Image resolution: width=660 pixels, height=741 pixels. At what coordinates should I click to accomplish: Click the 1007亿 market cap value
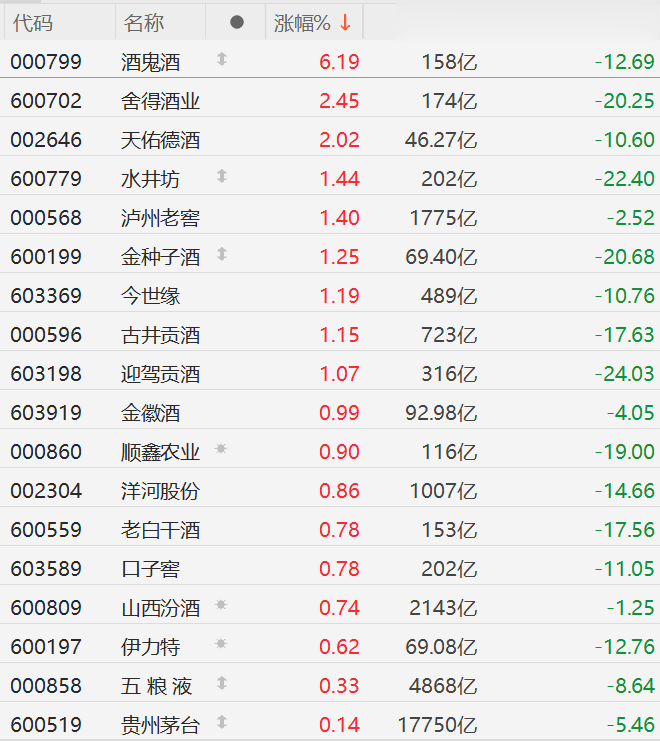pos(443,491)
